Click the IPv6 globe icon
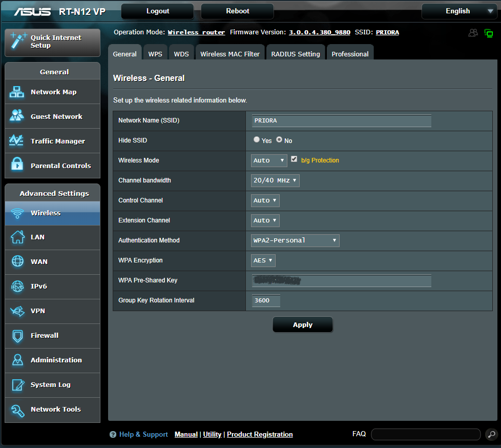Image resolution: width=501 pixels, height=448 pixels. coord(17,286)
